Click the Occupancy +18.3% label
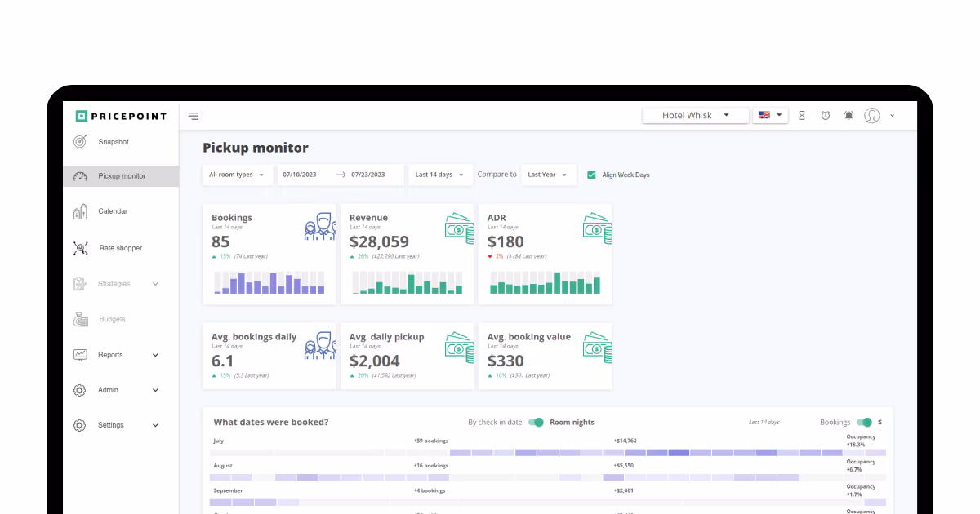The height and width of the screenshot is (514, 980). 861,441
